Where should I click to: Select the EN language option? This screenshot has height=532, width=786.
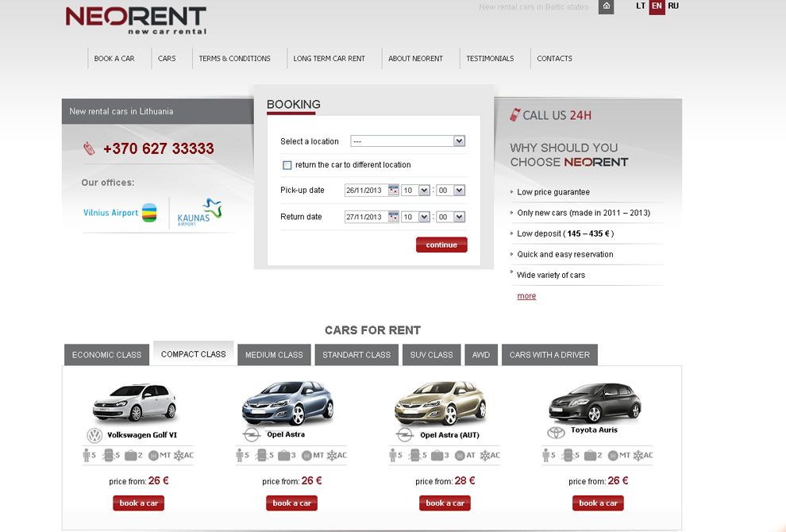tap(657, 6)
